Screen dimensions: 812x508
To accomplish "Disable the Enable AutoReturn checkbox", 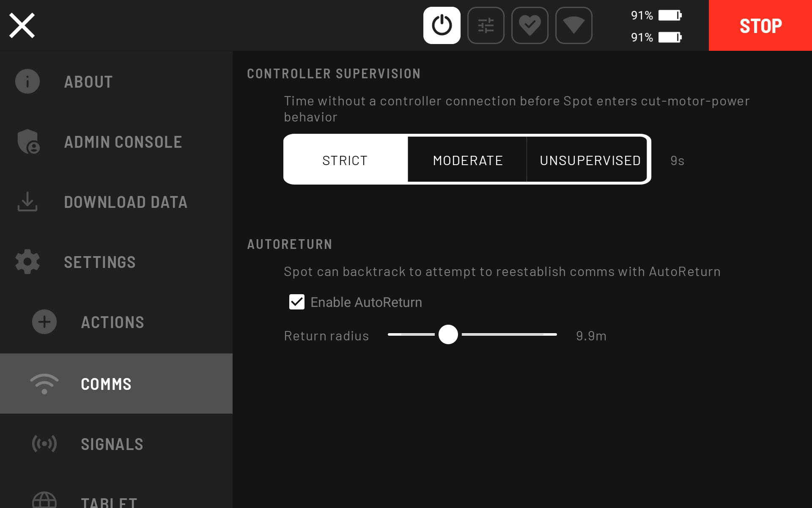I will [296, 302].
